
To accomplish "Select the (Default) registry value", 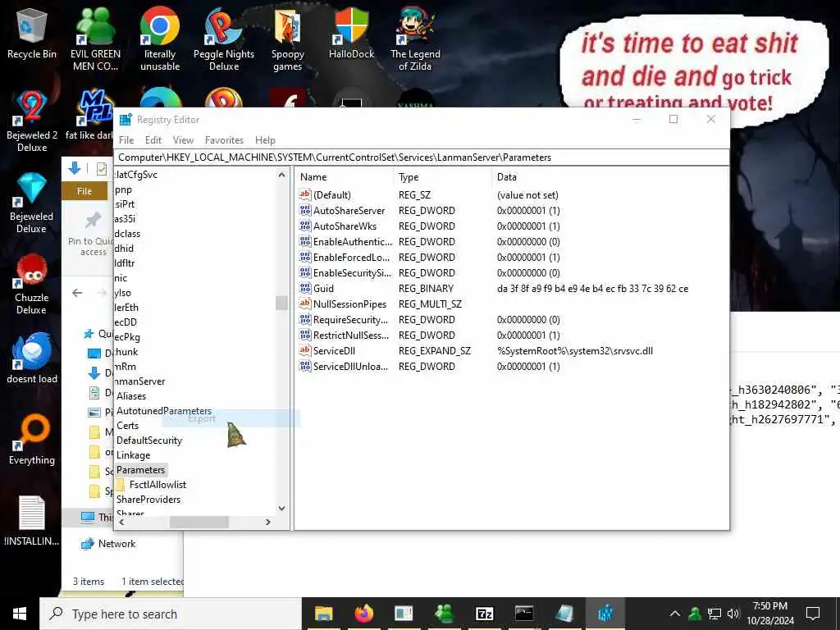I will 332,195.
